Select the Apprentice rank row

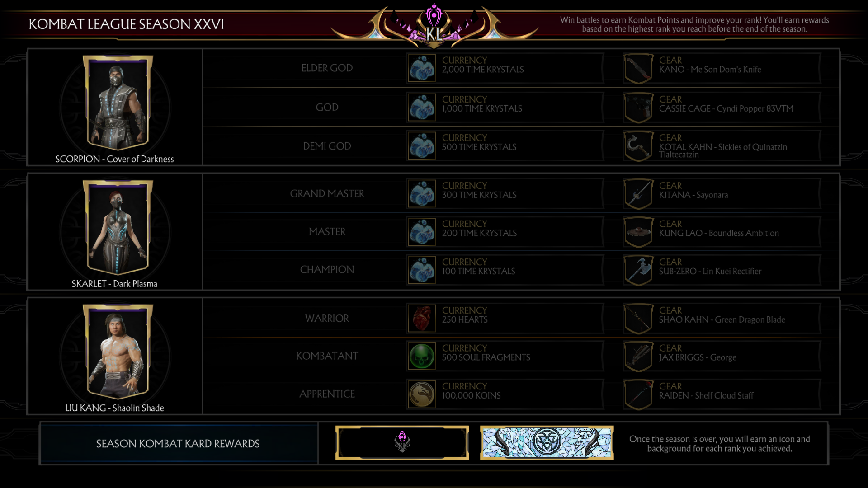point(521,394)
